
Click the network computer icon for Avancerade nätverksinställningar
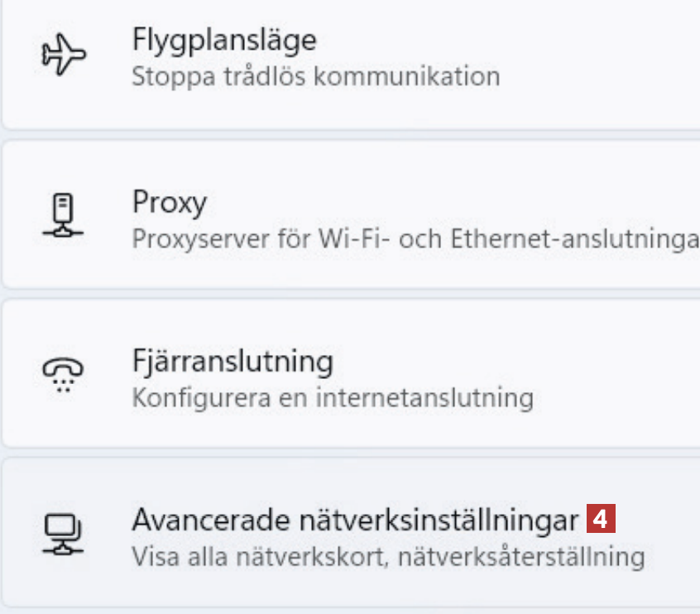(x=64, y=535)
